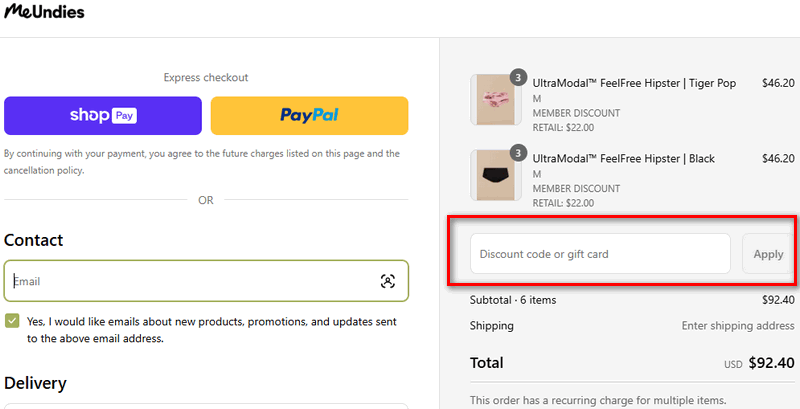Choose PayPal express checkout
This screenshot has width=800, height=409.
pos(309,115)
